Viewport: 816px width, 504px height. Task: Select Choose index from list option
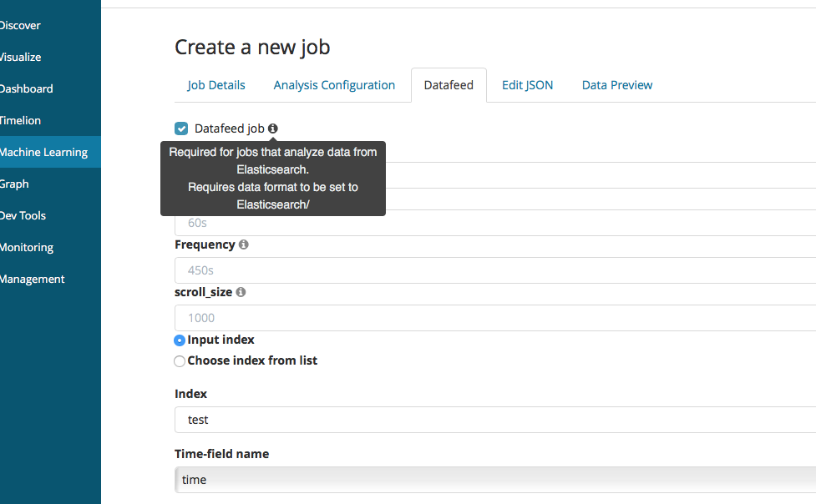click(x=180, y=361)
